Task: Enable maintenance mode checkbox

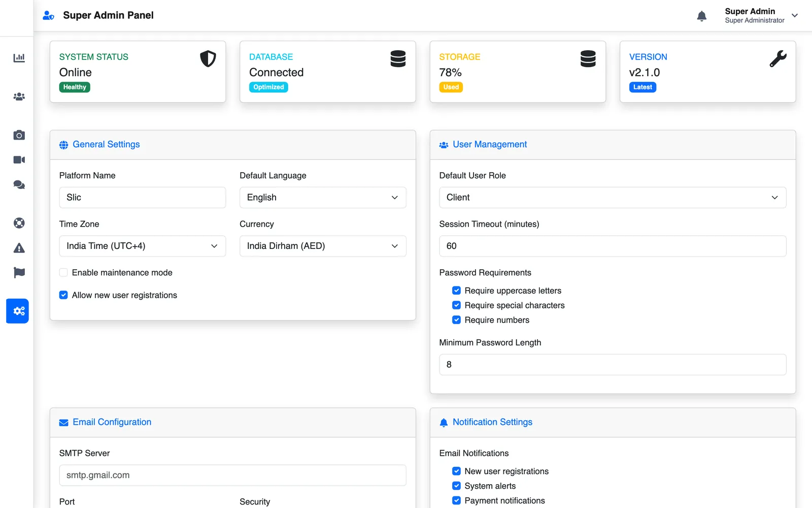Action: click(x=63, y=273)
